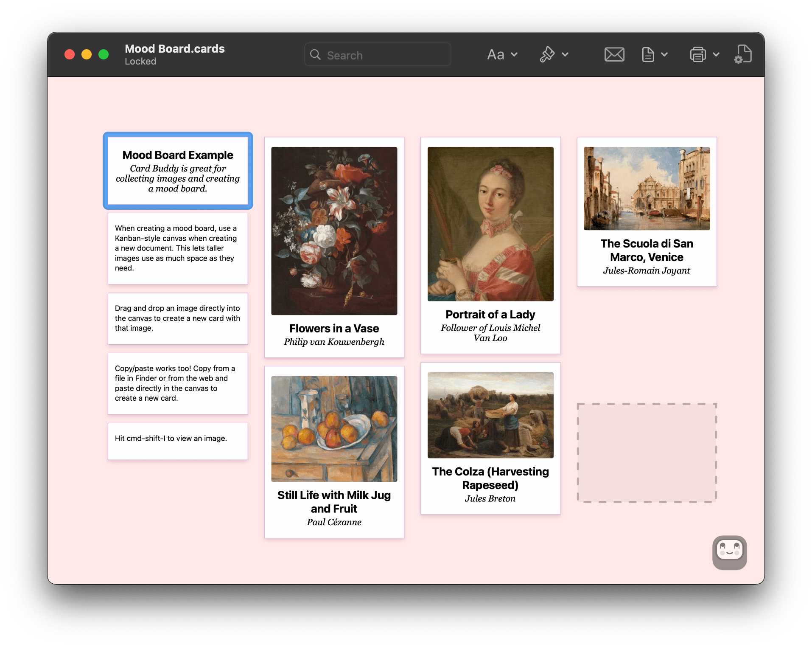Click 'Paul Cézanne' artist name
The width and height of the screenshot is (812, 647).
[334, 522]
